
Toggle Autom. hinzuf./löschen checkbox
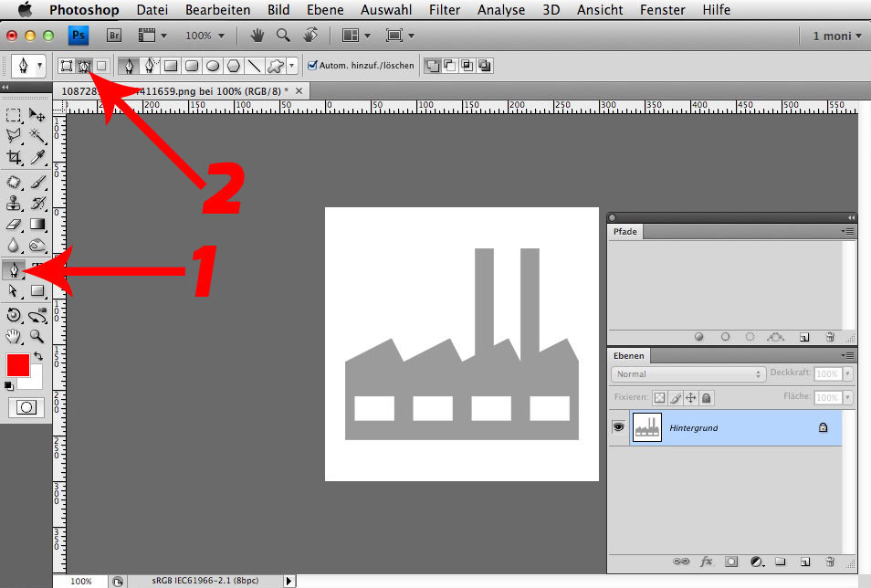(x=312, y=65)
